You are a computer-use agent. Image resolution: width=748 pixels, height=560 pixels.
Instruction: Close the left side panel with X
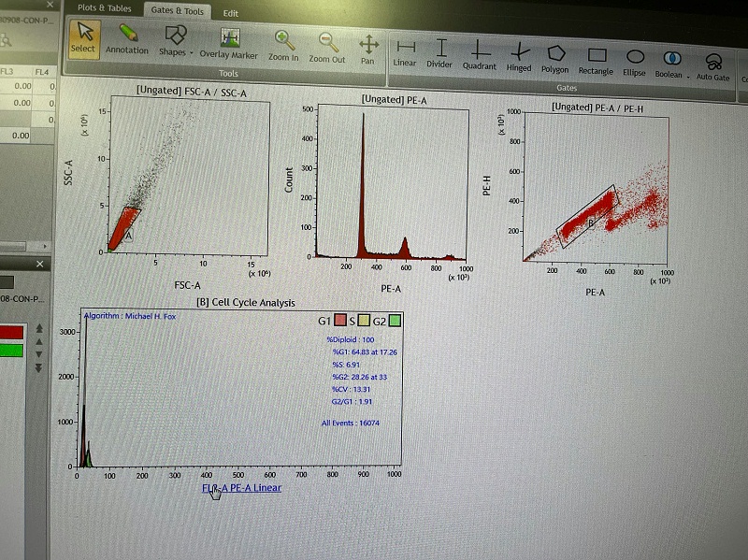pyautogui.click(x=40, y=265)
